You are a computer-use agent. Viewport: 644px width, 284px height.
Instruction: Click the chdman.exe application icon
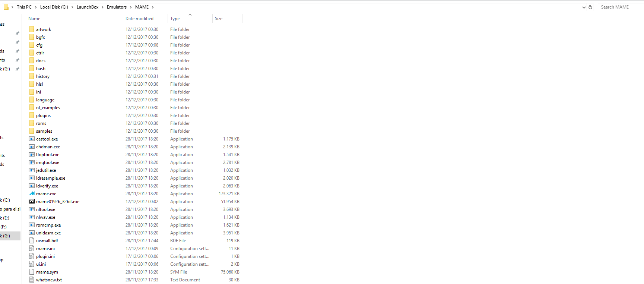32,146
